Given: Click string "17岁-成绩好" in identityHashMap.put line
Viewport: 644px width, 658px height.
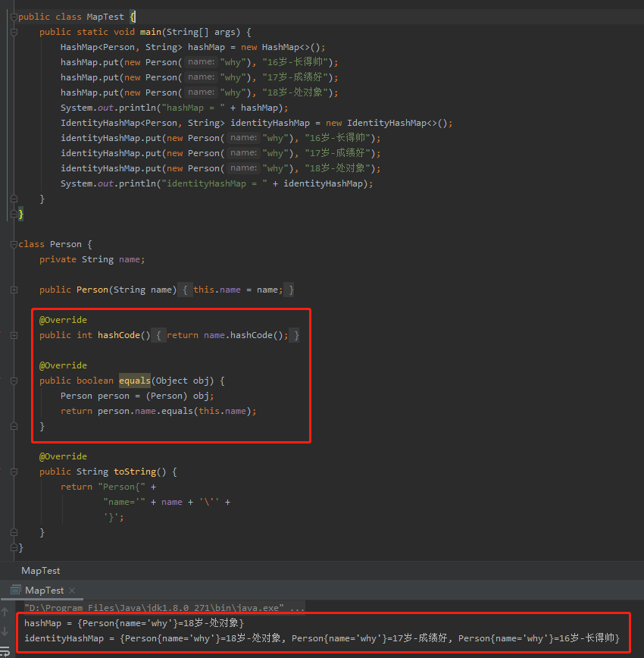Looking at the screenshot, I should [338, 153].
